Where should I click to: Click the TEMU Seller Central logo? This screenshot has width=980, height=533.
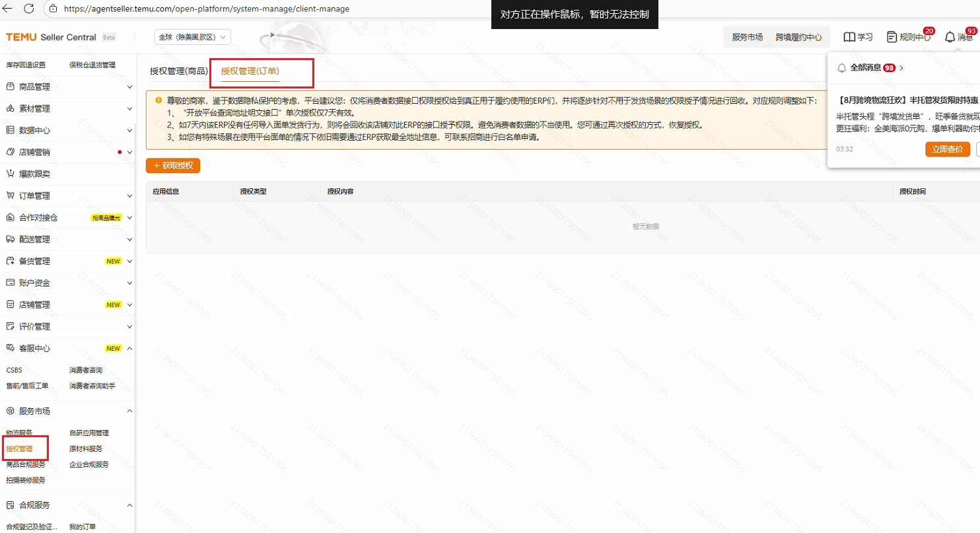[52, 37]
